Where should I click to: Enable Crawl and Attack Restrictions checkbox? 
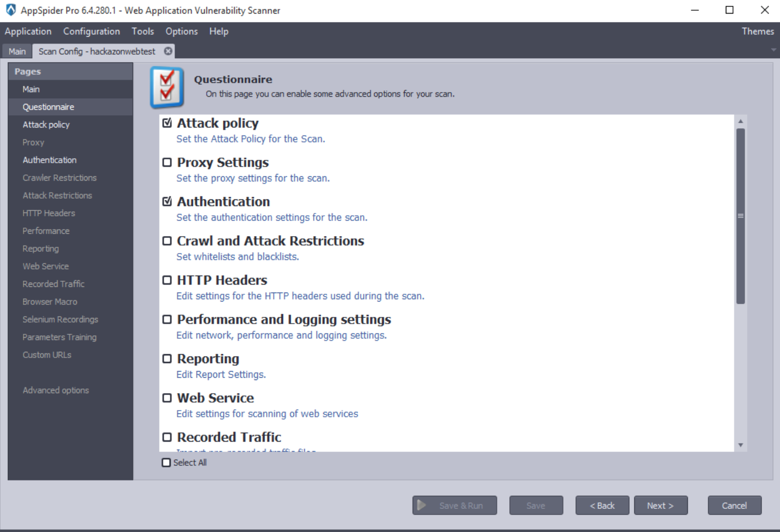(x=167, y=241)
